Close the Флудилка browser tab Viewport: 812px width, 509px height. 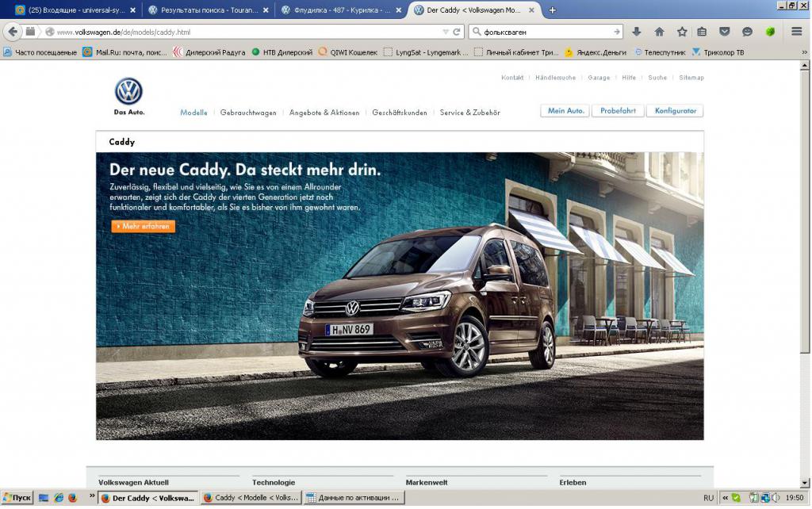pos(398,10)
